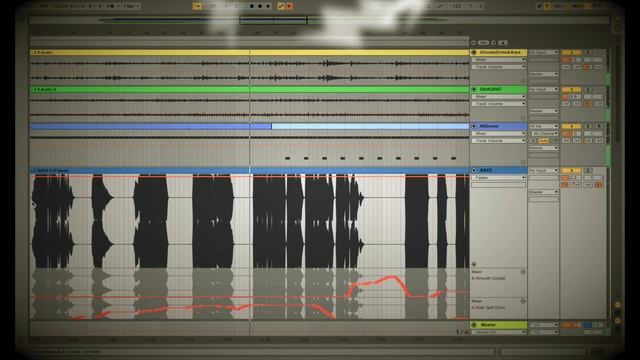Screen dimensions: 640x360
Task: Fold SAX3 automation lanes with small triangle
Action: (x=474, y=264)
